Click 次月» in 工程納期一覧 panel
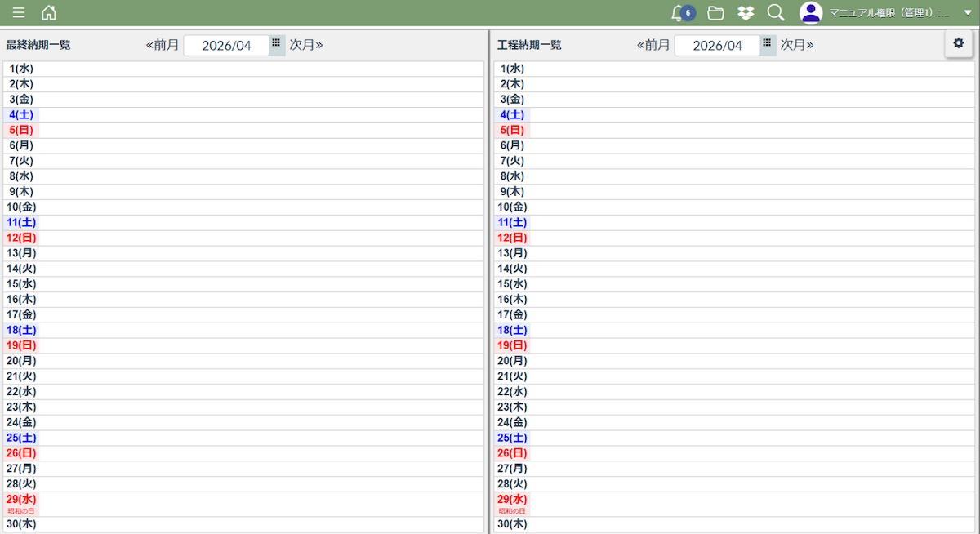This screenshot has height=534, width=980. tap(797, 44)
